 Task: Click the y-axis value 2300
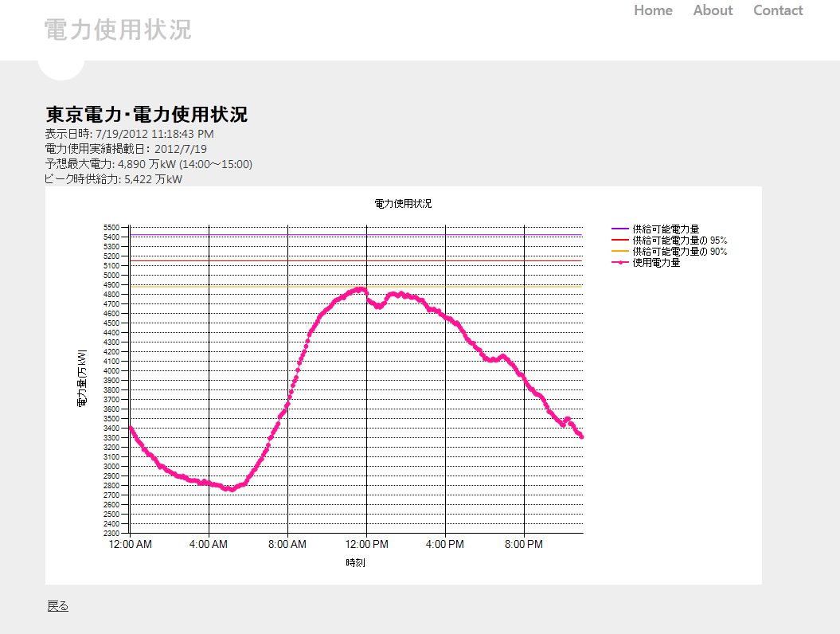[x=111, y=534]
